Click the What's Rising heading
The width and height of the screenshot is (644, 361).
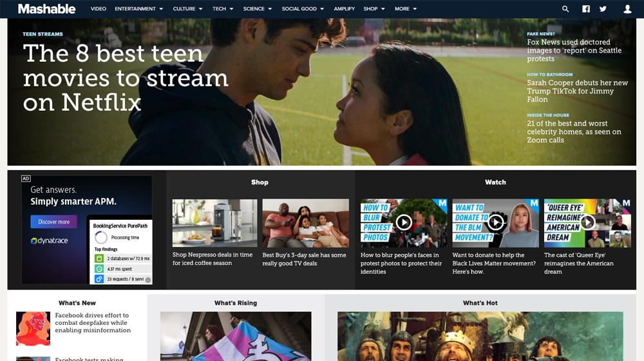tap(236, 303)
